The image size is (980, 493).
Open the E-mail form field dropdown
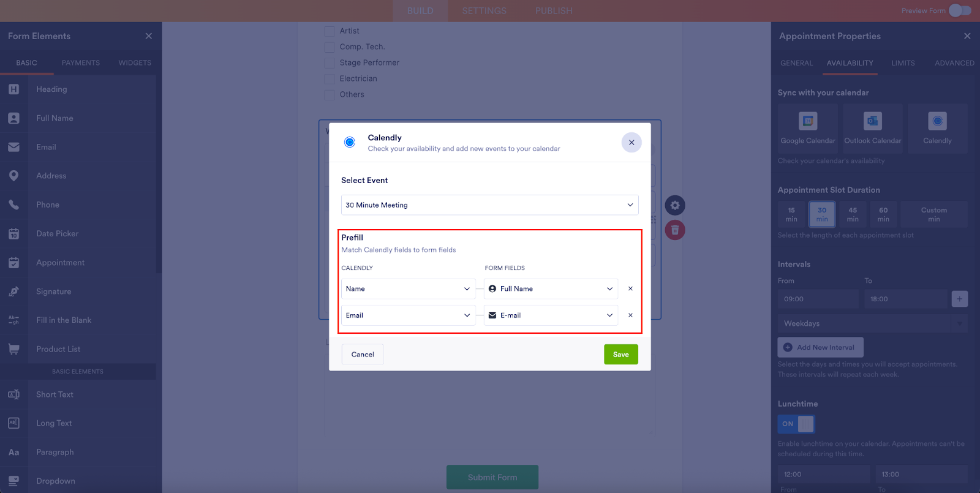coord(551,315)
